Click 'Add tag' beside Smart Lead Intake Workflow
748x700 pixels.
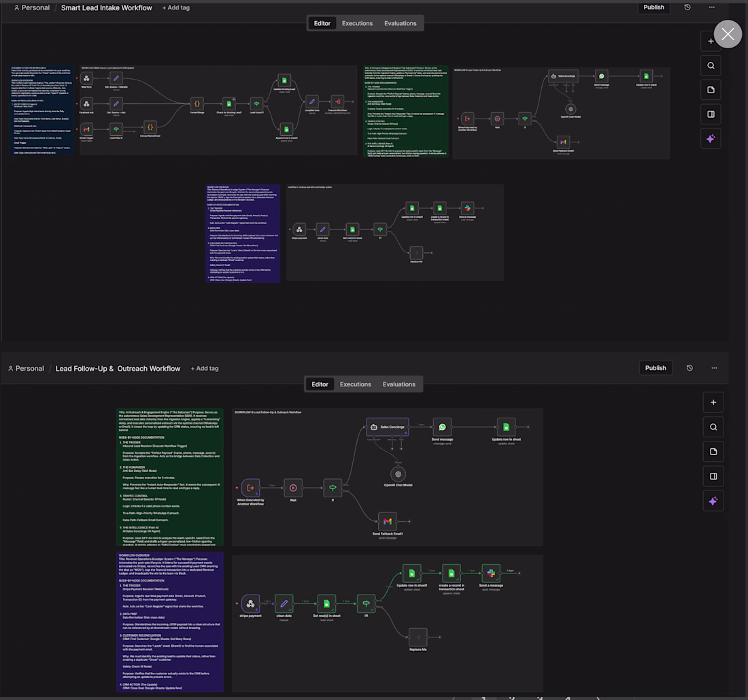(x=176, y=7)
